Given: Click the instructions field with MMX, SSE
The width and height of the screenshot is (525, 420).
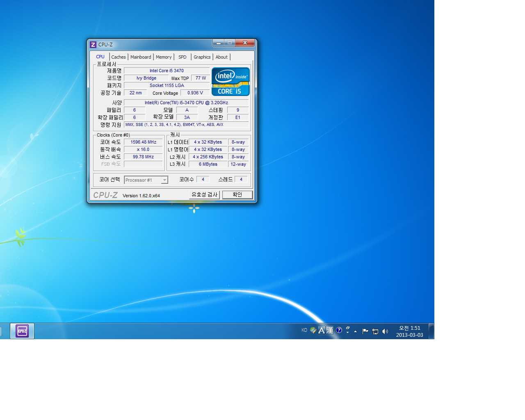Looking at the screenshot, I should [x=186, y=125].
